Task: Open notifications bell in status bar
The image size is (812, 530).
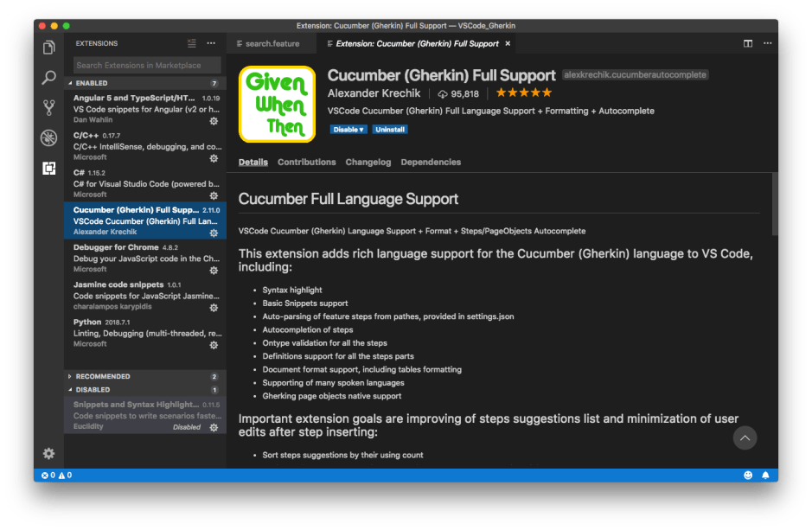Action: click(765, 476)
